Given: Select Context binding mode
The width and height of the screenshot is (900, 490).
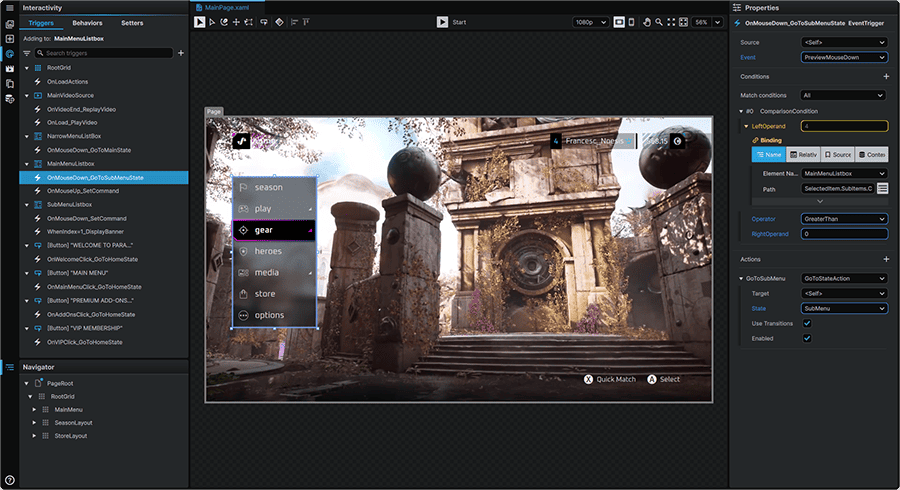Looking at the screenshot, I should click(871, 154).
